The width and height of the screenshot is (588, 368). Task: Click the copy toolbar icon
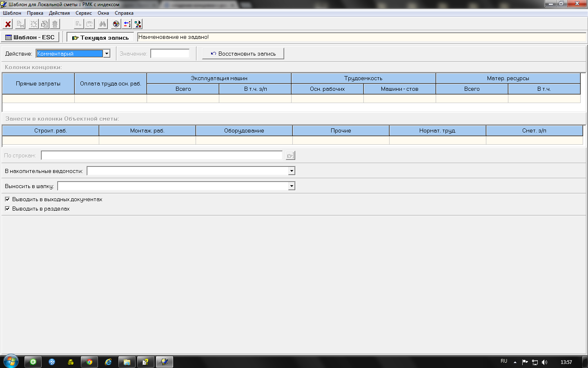79,24
